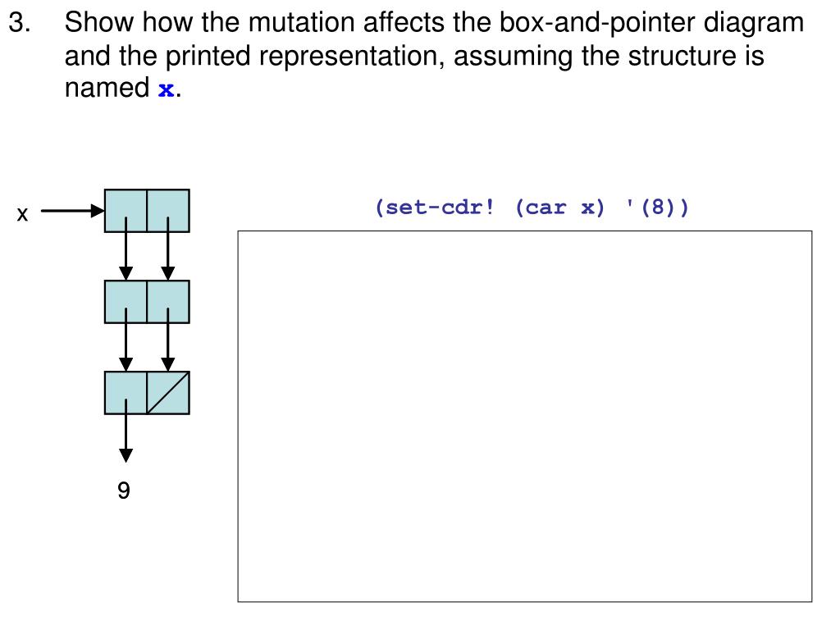
Task: Click the arrowhead pointing from x to top cell
Action: (x=98, y=211)
